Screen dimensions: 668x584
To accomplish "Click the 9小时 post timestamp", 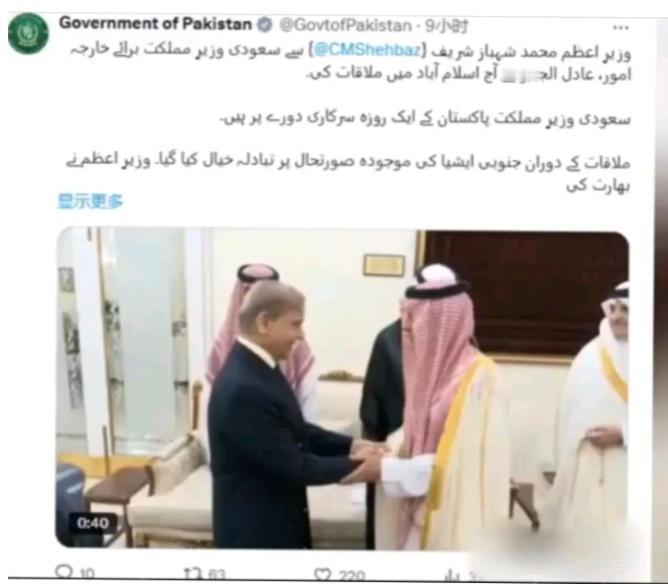I will pos(446,26).
